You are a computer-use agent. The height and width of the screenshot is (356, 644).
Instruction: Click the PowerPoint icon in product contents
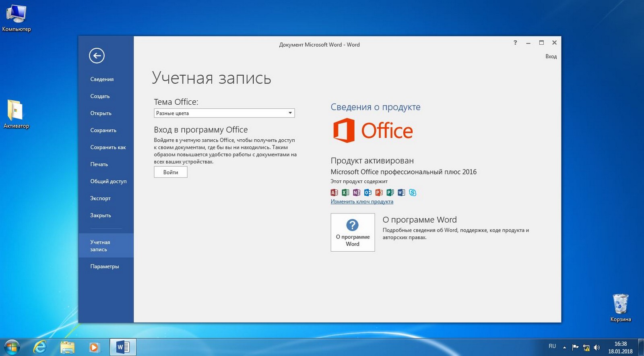click(379, 192)
